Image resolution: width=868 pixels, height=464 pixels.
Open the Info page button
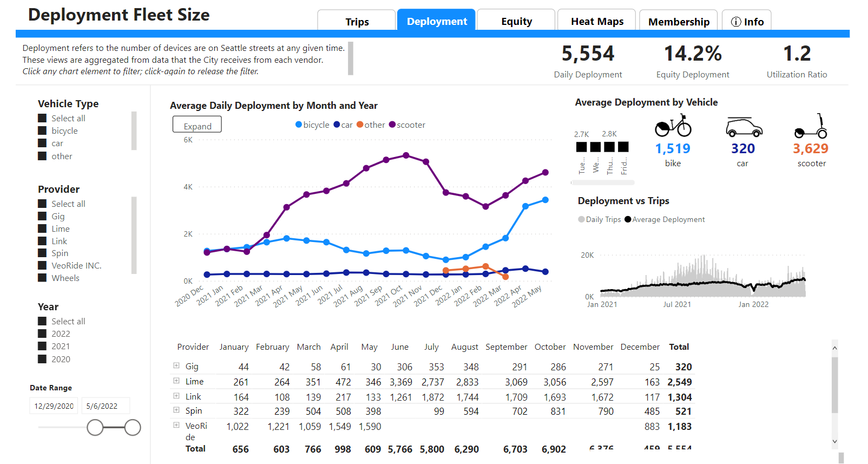pos(747,22)
